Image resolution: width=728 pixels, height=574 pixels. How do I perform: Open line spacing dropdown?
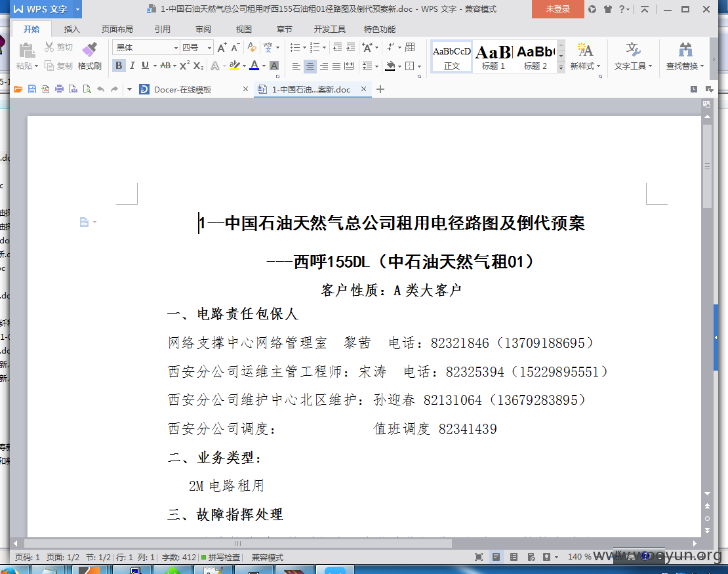click(x=376, y=66)
